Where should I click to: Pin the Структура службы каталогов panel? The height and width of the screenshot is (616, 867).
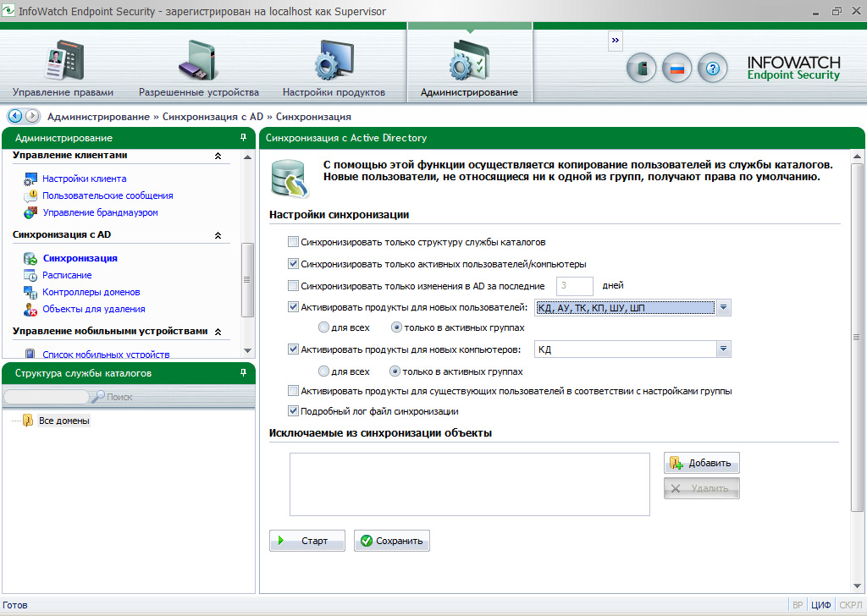coord(243,373)
